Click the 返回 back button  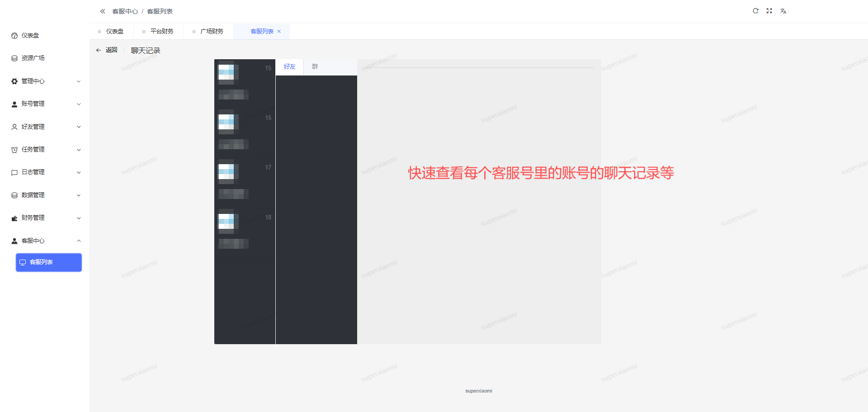coord(107,50)
